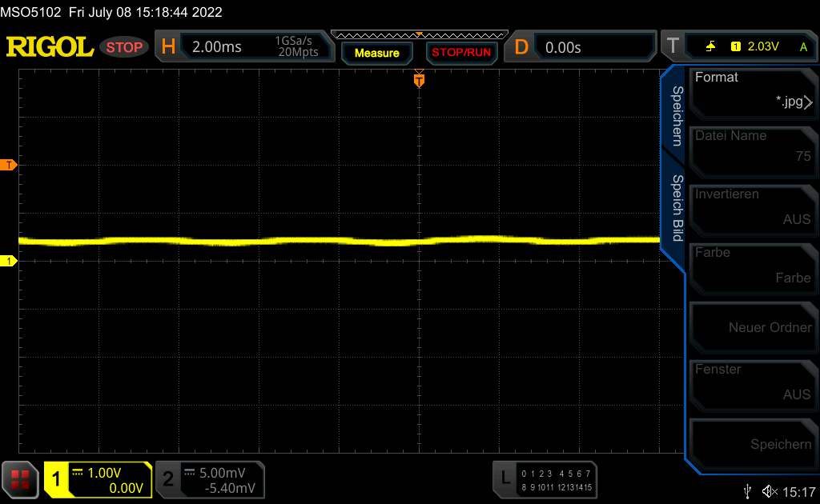Toggle Invertieren setting currently AUS
Image resolution: width=820 pixels, height=504 pixels.
[751, 206]
